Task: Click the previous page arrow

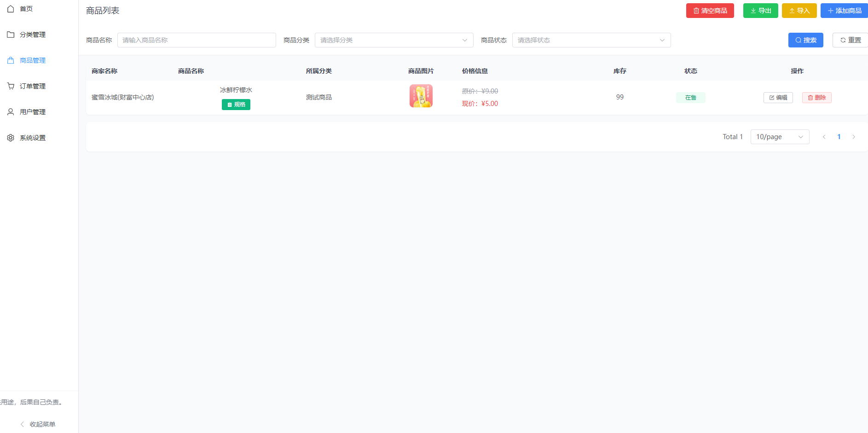Action: point(824,137)
